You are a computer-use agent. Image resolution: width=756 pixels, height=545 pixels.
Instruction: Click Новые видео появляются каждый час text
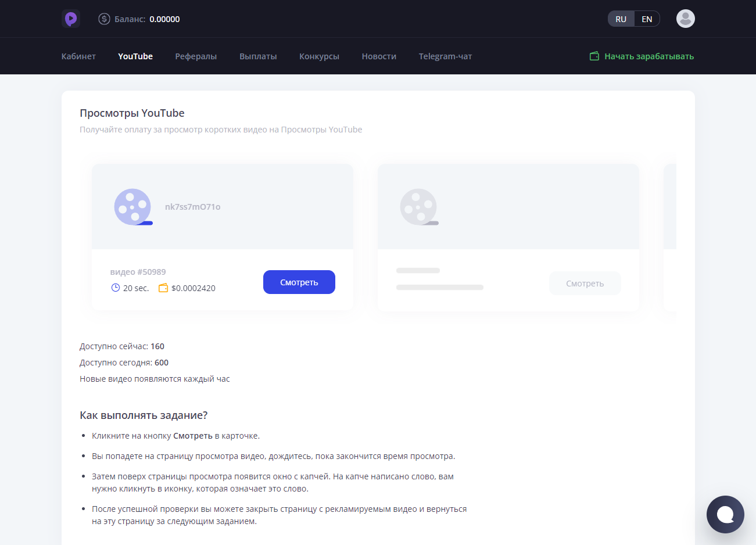[x=155, y=379]
